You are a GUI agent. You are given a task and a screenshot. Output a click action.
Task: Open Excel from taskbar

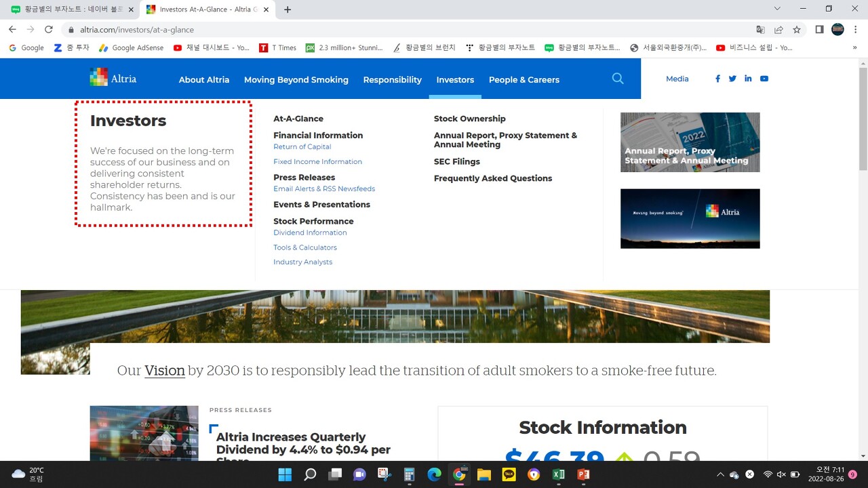pyautogui.click(x=558, y=474)
